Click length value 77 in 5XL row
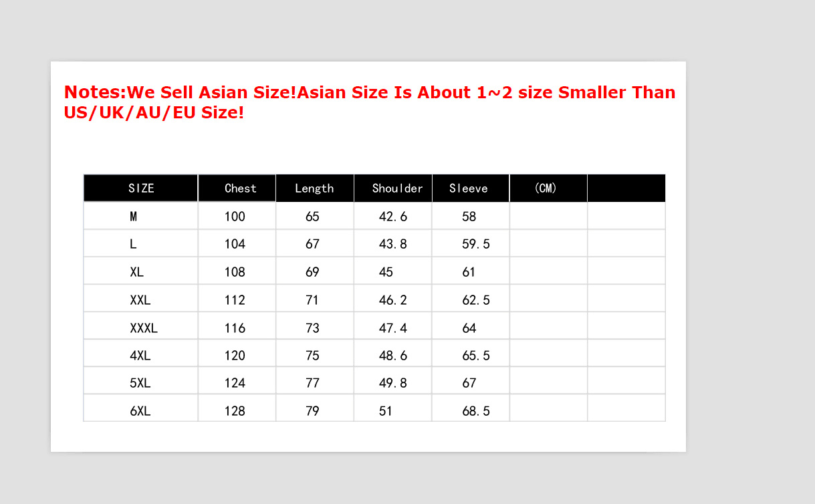815x504 pixels. coord(312,383)
